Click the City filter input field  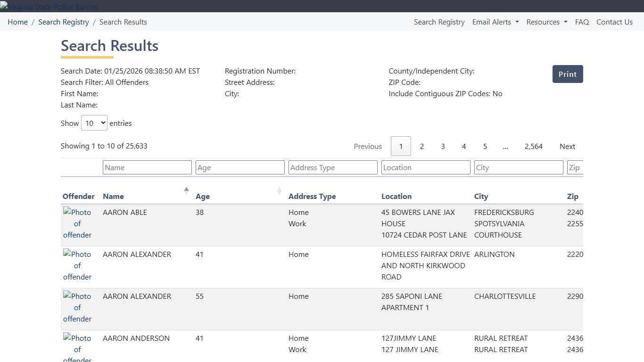pos(518,167)
